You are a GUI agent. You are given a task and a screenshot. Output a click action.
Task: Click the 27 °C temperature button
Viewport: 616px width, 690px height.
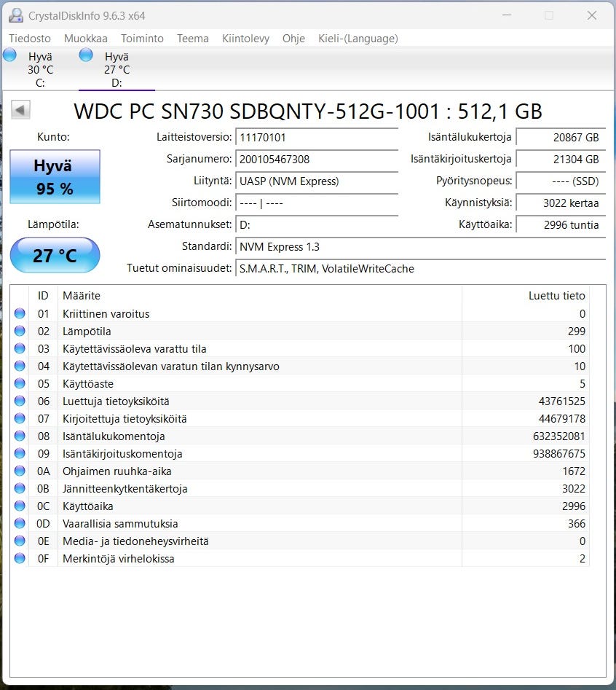click(55, 255)
